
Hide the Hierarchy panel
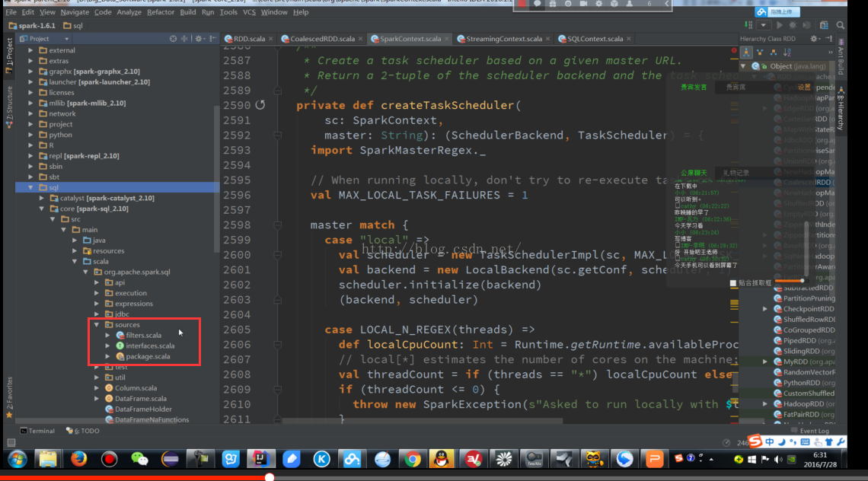pyautogui.click(x=828, y=39)
